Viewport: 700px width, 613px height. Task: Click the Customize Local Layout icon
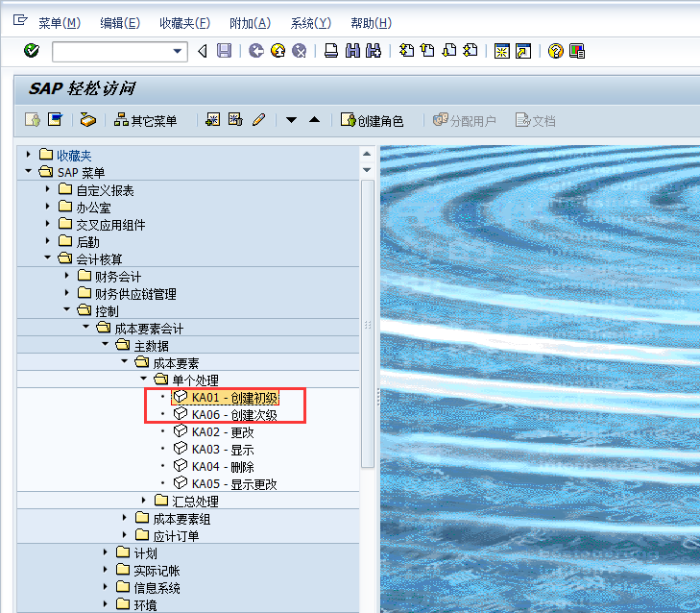577,51
